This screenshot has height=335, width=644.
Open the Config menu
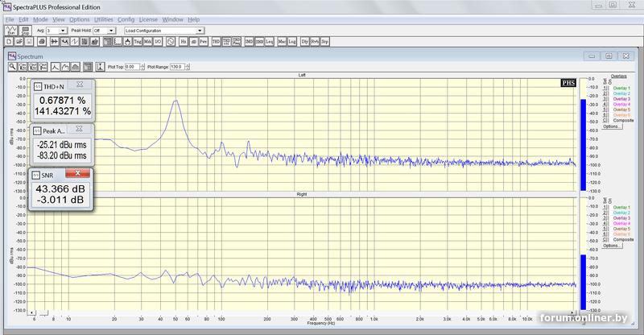126,19
